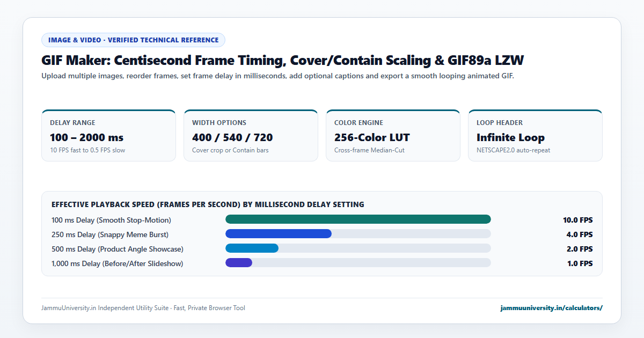This screenshot has height=338, width=644.
Task: Select the '100 – 2000 ms' value
Action: pyautogui.click(x=86, y=137)
